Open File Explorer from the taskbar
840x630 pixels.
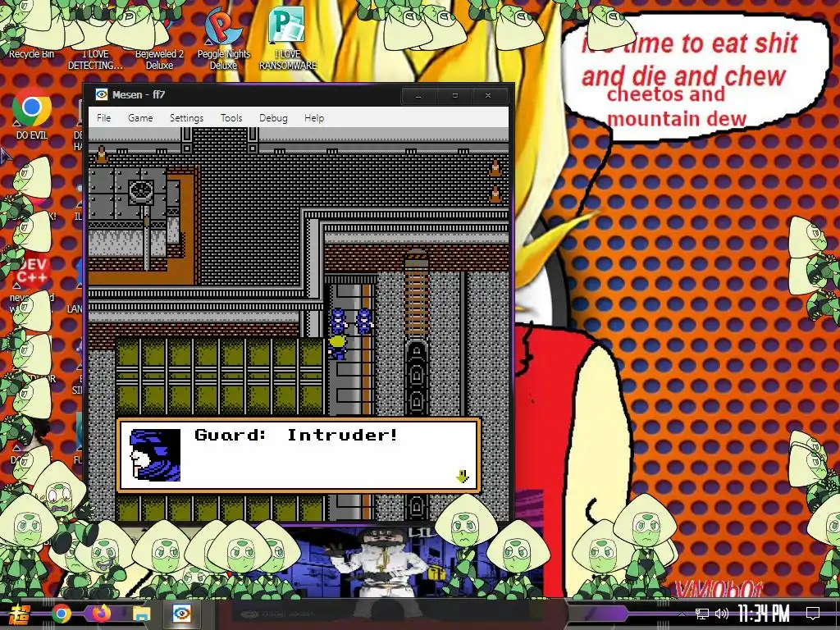pyautogui.click(x=141, y=614)
